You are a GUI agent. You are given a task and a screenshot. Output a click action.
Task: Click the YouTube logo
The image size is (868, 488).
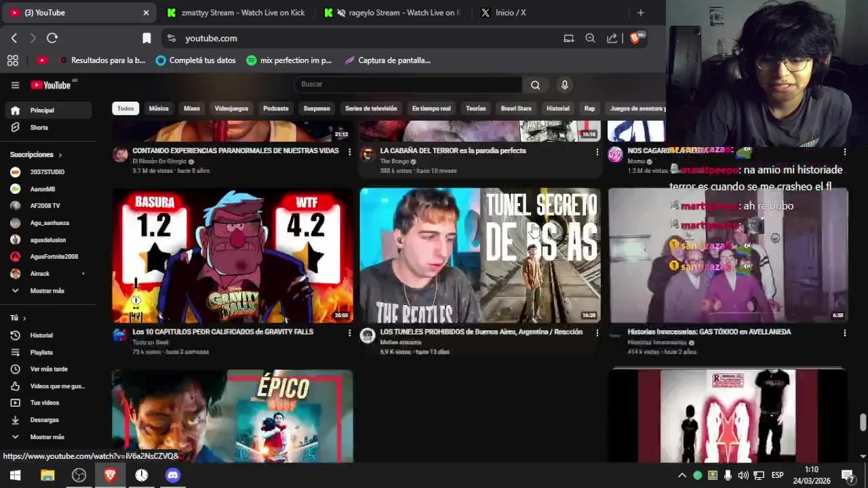51,85
